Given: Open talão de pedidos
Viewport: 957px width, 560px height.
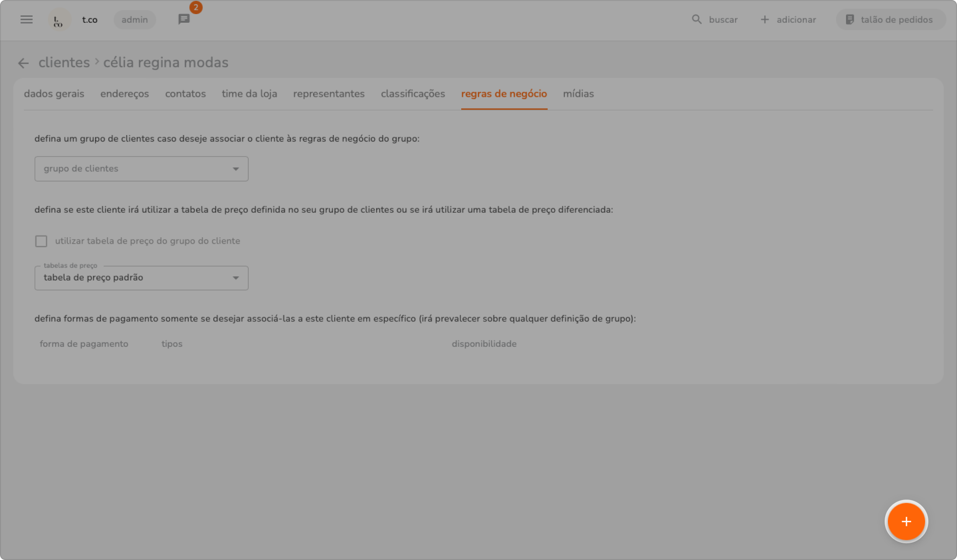Looking at the screenshot, I should [890, 20].
